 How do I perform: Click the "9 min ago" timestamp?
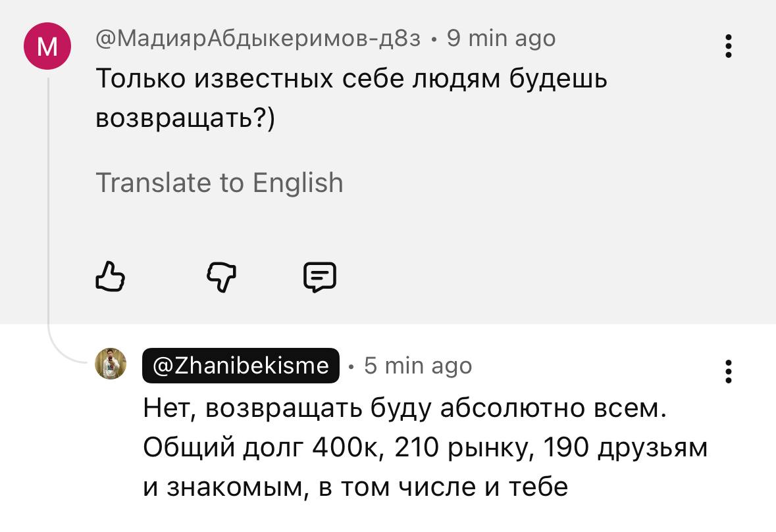(501, 39)
